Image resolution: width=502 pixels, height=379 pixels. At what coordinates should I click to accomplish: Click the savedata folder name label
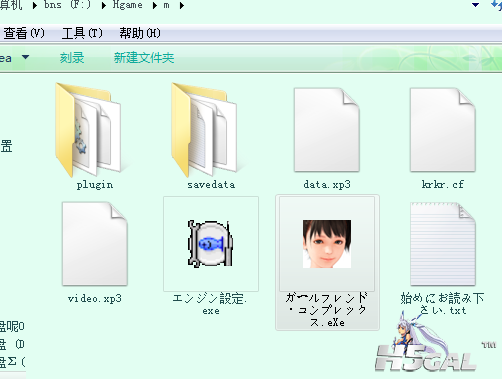tap(211, 185)
